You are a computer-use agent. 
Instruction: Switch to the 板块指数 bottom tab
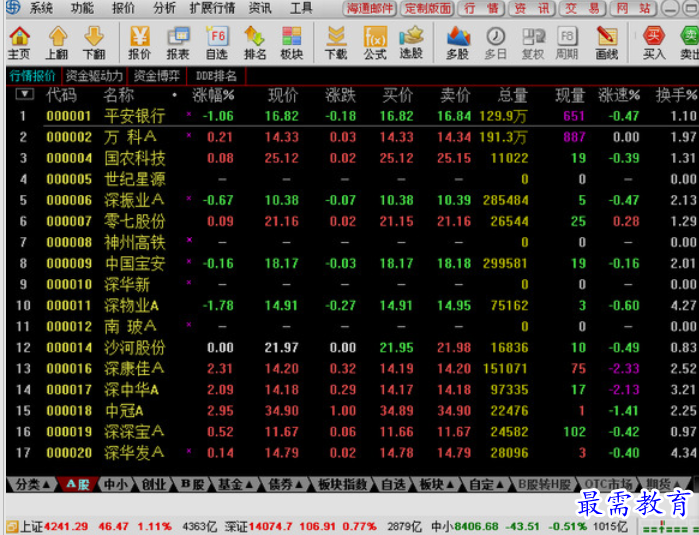tap(342, 484)
